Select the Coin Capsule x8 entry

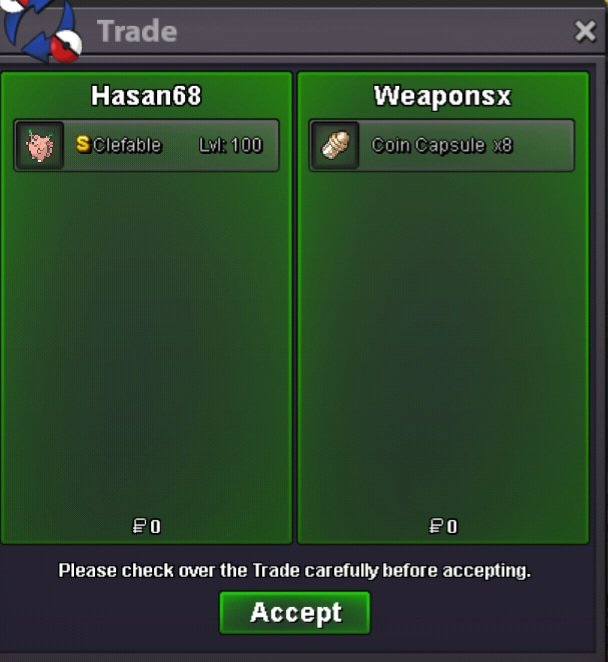[442, 146]
